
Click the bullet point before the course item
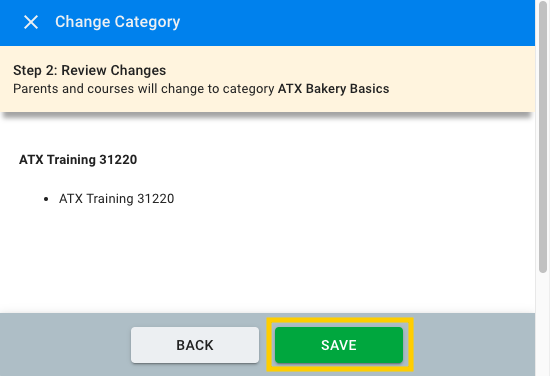[46, 199]
